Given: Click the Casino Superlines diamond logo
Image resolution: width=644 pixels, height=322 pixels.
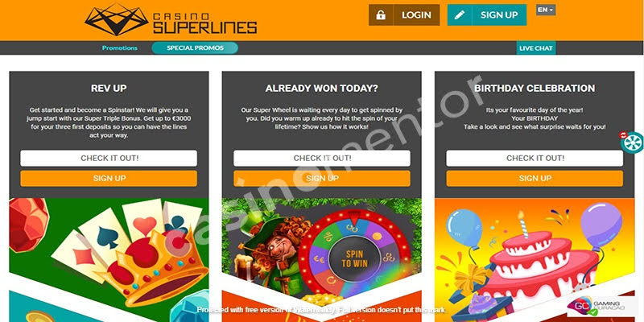Looking at the screenshot, I should tap(117, 19).
